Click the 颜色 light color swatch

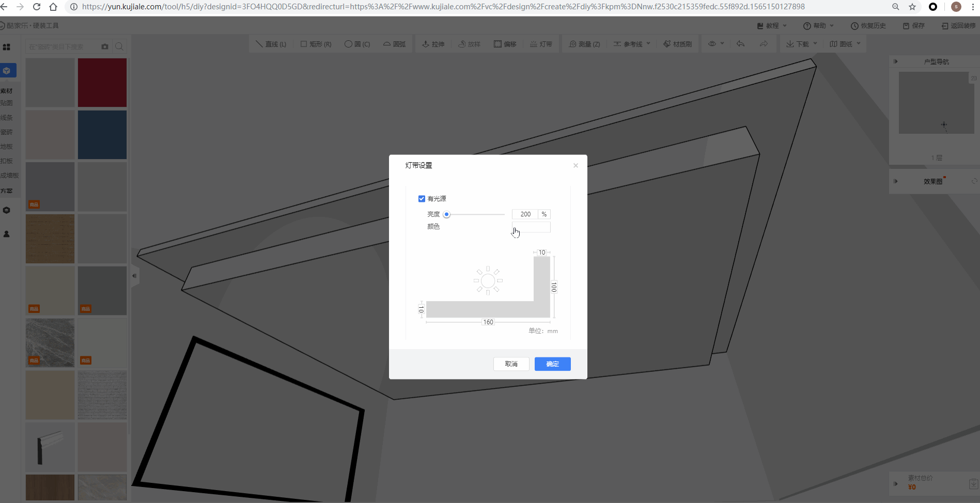pyautogui.click(x=531, y=227)
